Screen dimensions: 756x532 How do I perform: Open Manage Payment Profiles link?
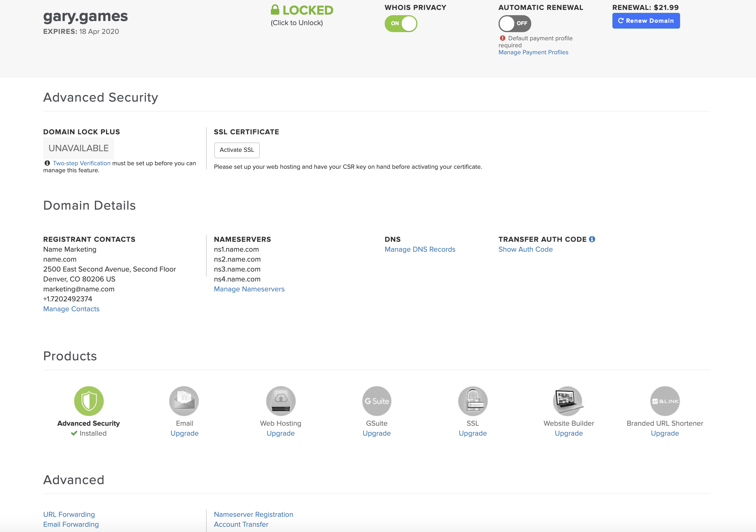click(533, 52)
